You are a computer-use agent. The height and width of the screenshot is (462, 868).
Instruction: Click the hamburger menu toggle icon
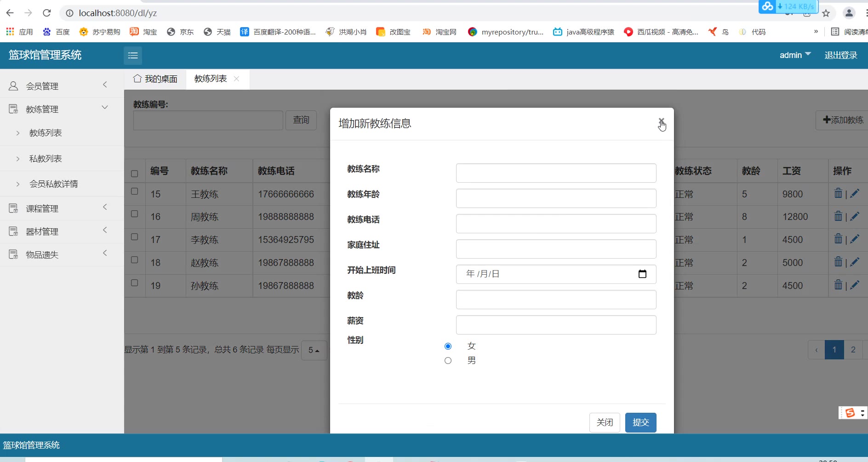(x=133, y=56)
